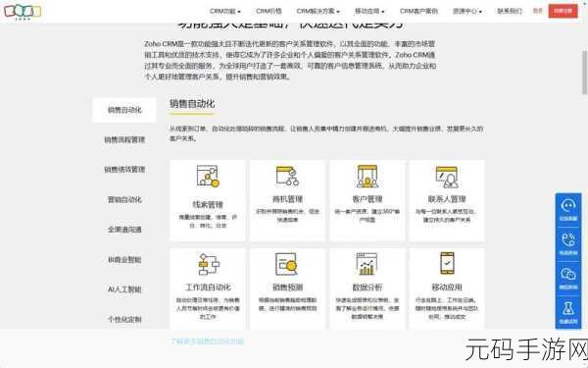This screenshot has height=368, width=588.
Task: Open the CRM价格 menu item
Action: tap(269, 11)
